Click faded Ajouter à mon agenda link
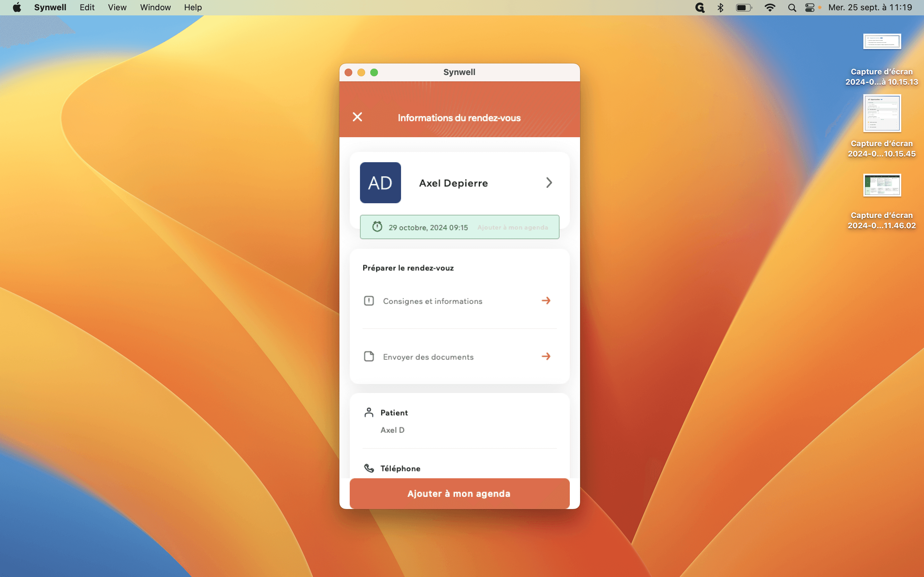Image resolution: width=924 pixels, height=577 pixels. point(512,228)
